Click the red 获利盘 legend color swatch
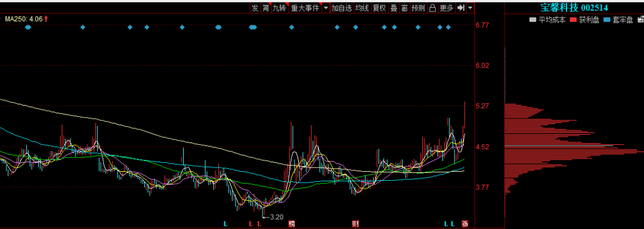The height and width of the screenshot is (229, 644). pos(574,19)
